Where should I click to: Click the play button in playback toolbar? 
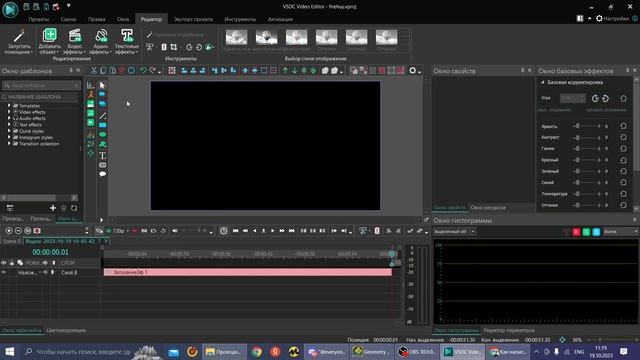[x=273, y=231]
